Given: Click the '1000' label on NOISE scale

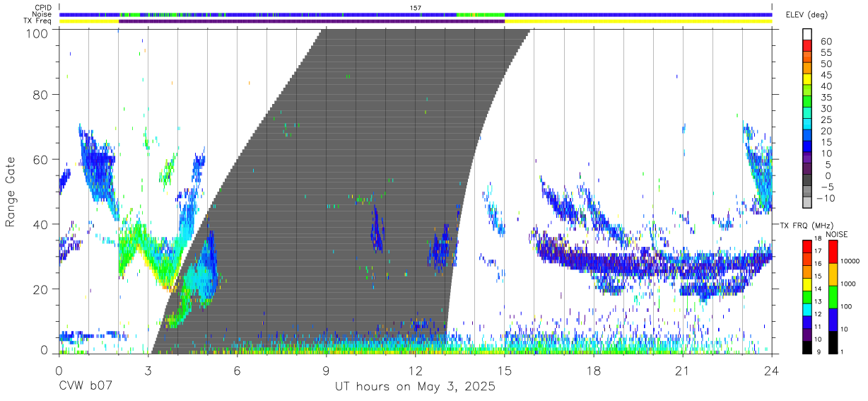Looking at the screenshot, I should pyautogui.click(x=848, y=284).
